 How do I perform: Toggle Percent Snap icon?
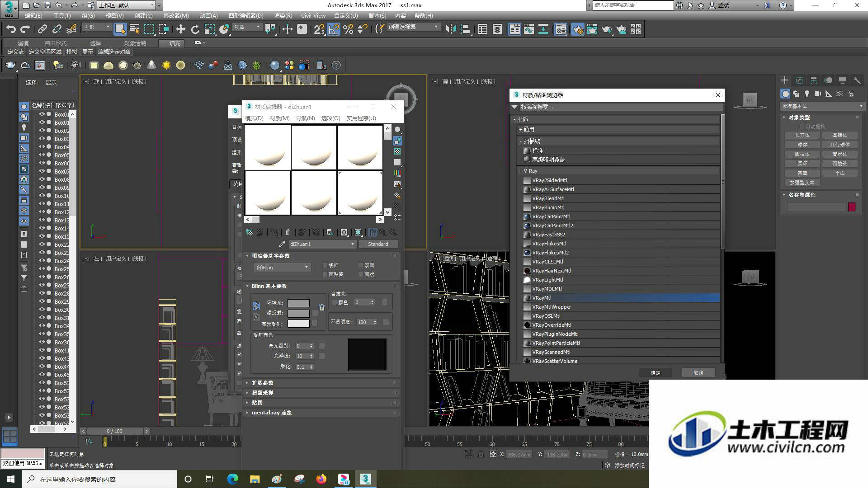(x=348, y=29)
